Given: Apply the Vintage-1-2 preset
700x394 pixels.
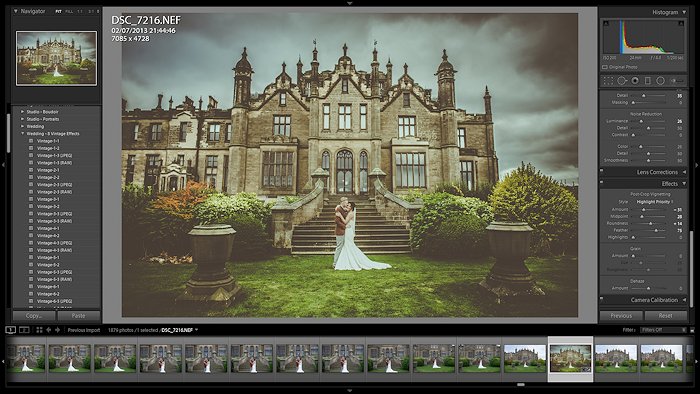Looking at the screenshot, I should pyautogui.click(x=48, y=148).
